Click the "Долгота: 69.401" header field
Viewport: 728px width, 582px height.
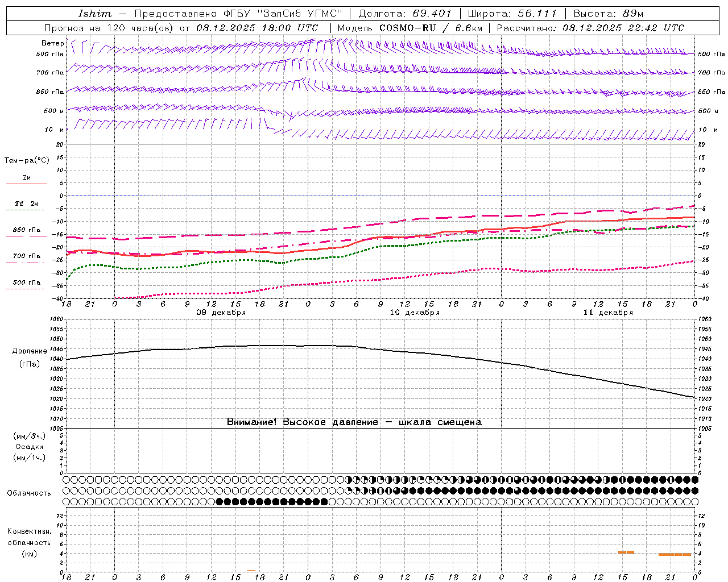click(404, 14)
